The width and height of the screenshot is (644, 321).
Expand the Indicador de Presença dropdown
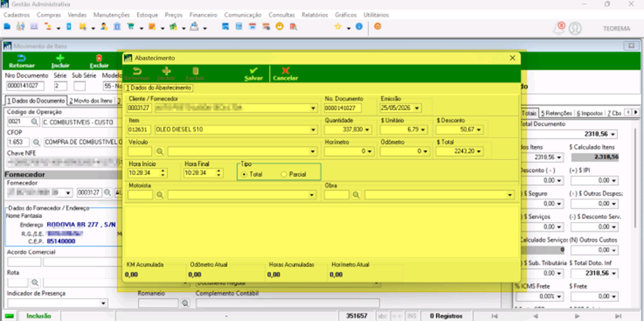(x=103, y=303)
